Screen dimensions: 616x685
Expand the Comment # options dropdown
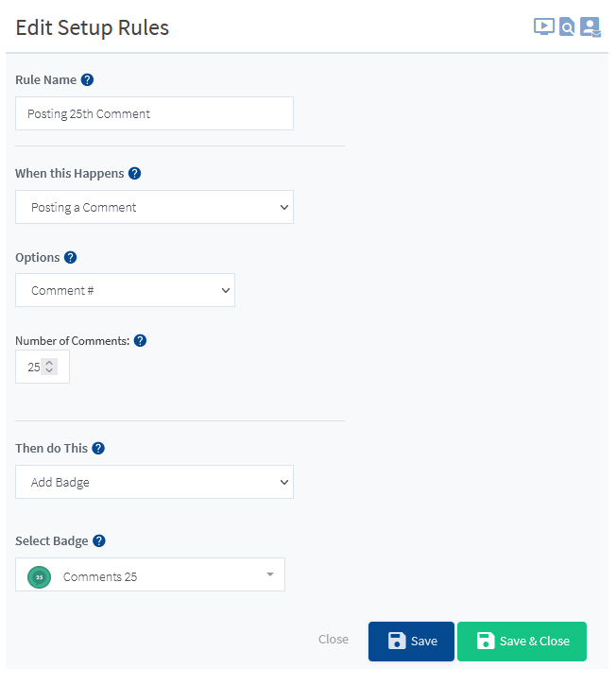pos(125,290)
